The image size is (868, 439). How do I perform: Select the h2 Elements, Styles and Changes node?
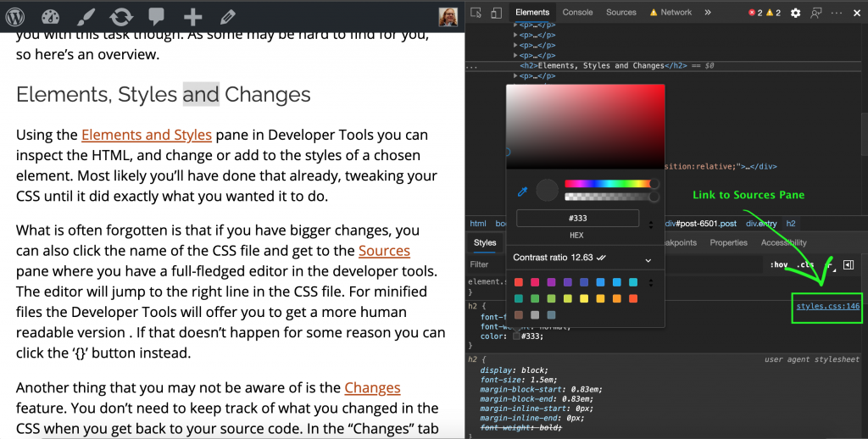pos(604,65)
